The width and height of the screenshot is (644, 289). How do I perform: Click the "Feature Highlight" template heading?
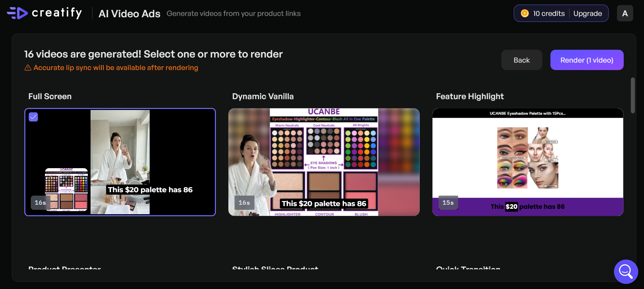470,96
